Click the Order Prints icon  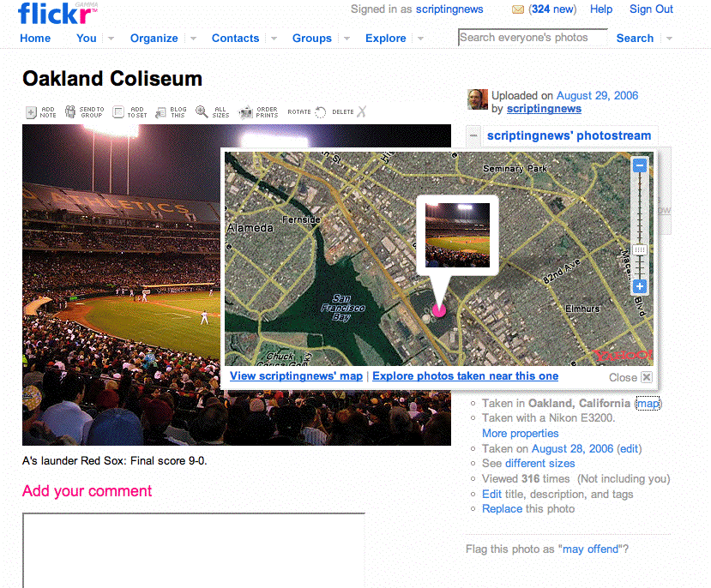(246, 112)
